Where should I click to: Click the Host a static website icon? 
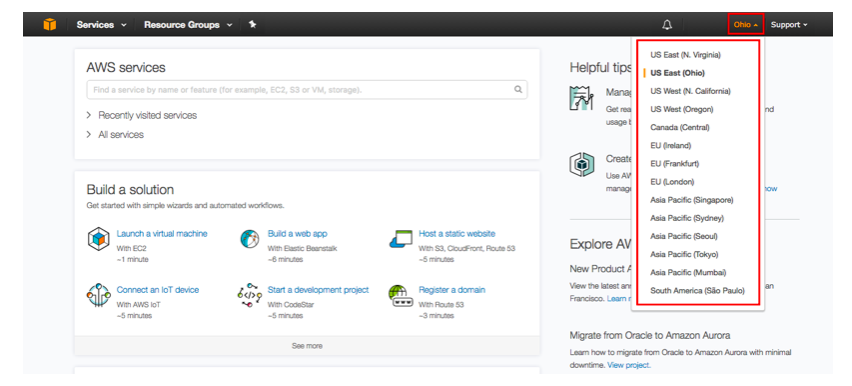click(401, 239)
